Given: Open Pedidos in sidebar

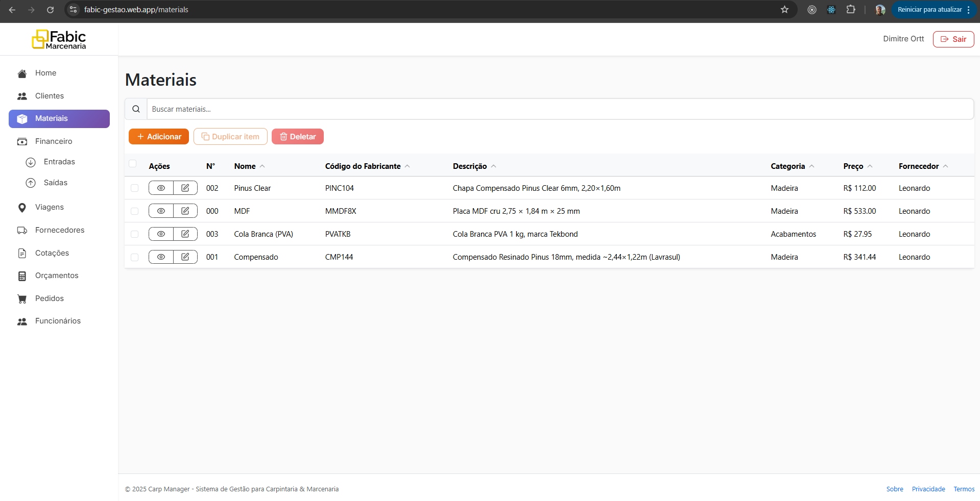Looking at the screenshot, I should point(59,298).
